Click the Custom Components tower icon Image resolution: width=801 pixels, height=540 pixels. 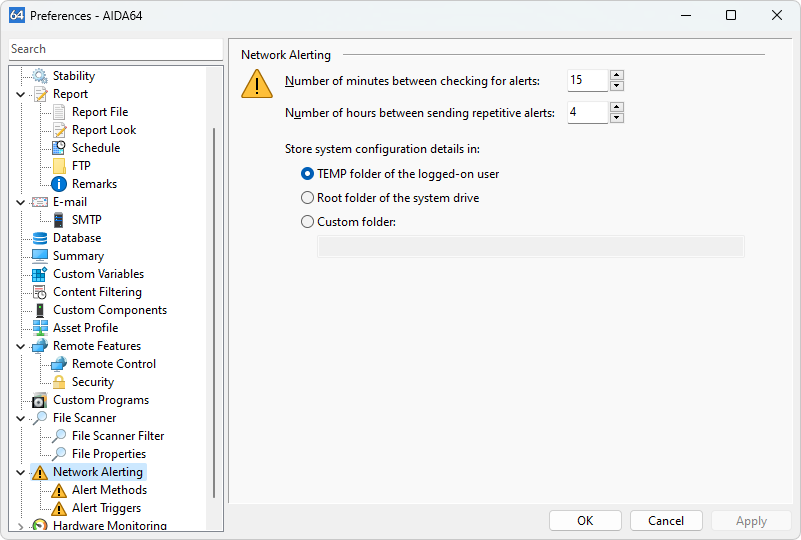pyautogui.click(x=40, y=310)
